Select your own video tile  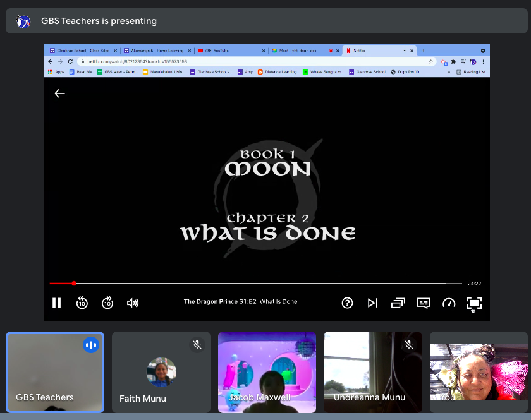tap(479, 372)
